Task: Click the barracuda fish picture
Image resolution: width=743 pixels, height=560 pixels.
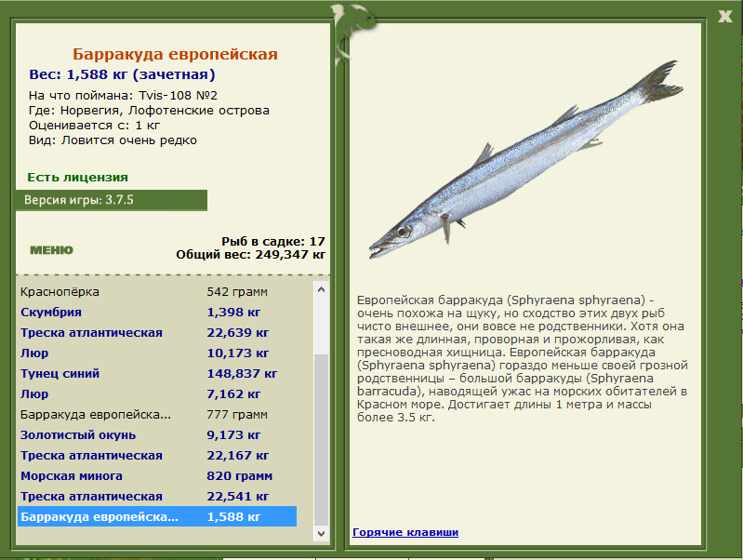Action: (526, 159)
